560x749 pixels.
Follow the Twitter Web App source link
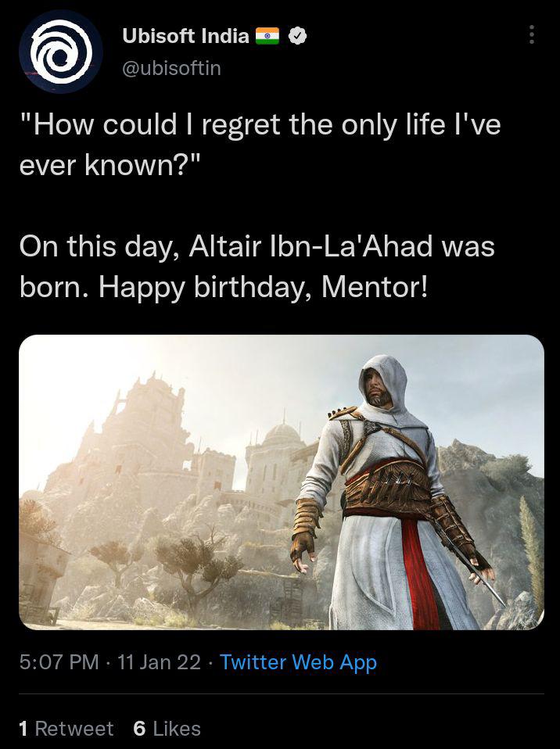[x=298, y=662]
